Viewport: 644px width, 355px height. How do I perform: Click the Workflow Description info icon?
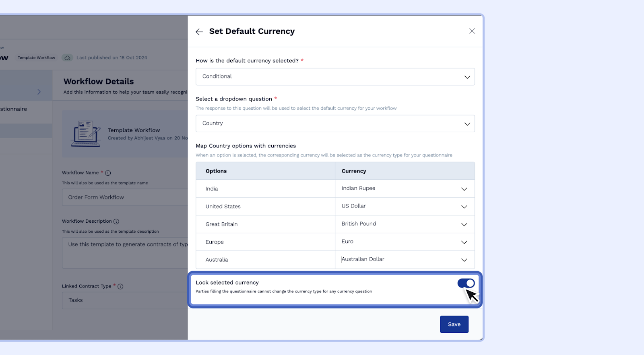coord(116,222)
